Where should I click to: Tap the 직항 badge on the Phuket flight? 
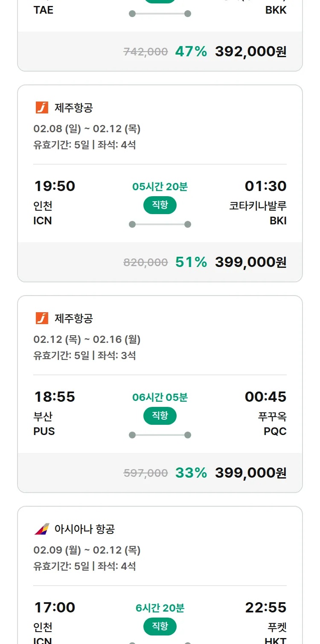click(x=160, y=627)
